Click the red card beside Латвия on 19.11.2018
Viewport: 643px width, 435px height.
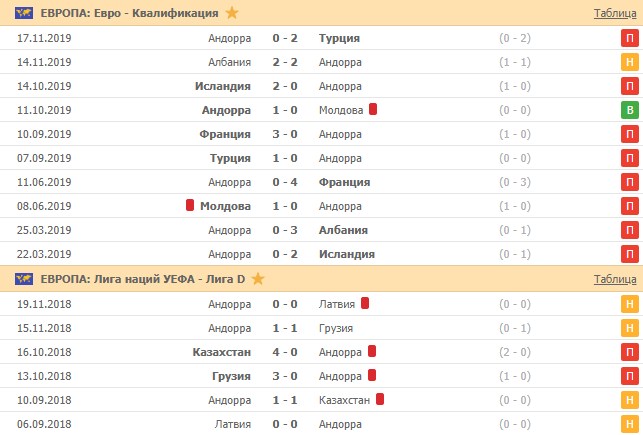pyautogui.click(x=365, y=303)
